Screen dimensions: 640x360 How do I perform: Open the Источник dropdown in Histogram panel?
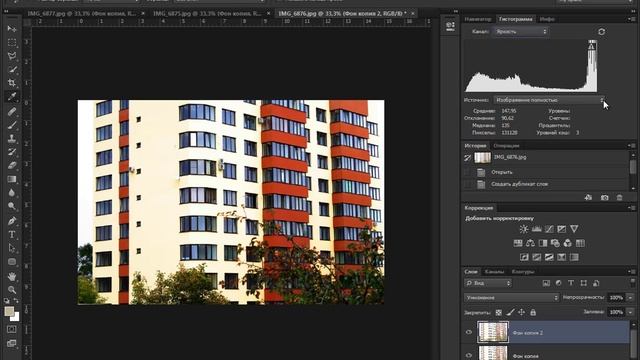click(549, 100)
